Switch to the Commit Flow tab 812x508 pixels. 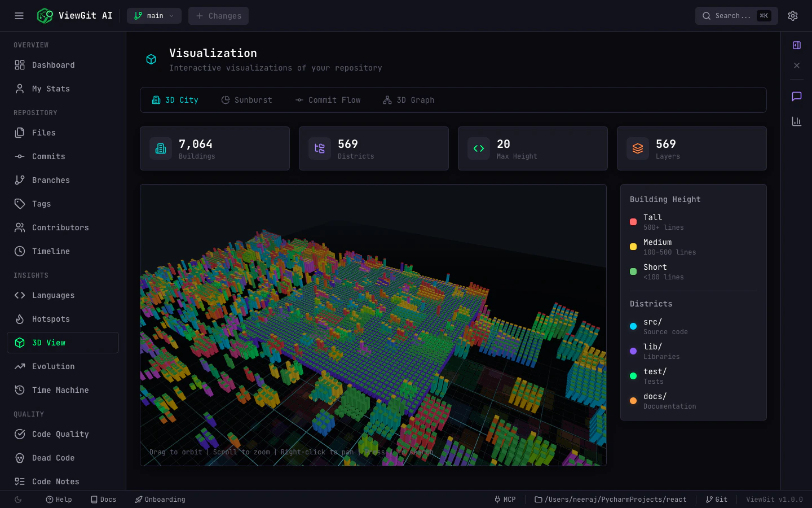point(328,100)
